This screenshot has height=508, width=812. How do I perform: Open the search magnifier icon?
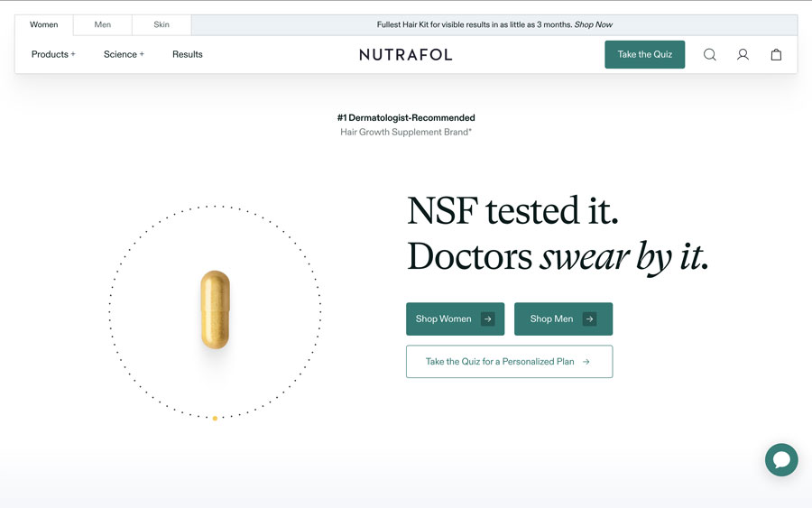709,54
